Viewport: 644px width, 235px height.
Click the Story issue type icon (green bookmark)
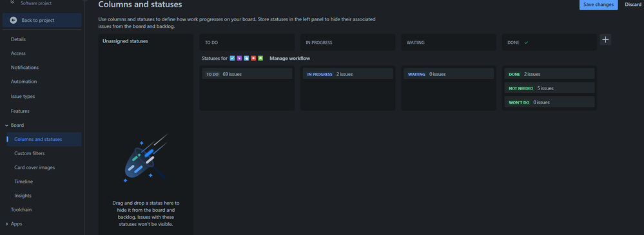coord(260,58)
